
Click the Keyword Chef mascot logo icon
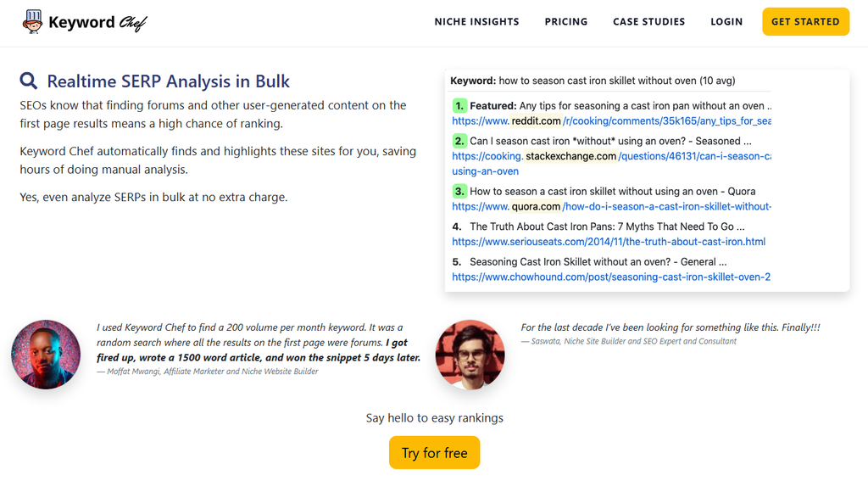point(32,21)
